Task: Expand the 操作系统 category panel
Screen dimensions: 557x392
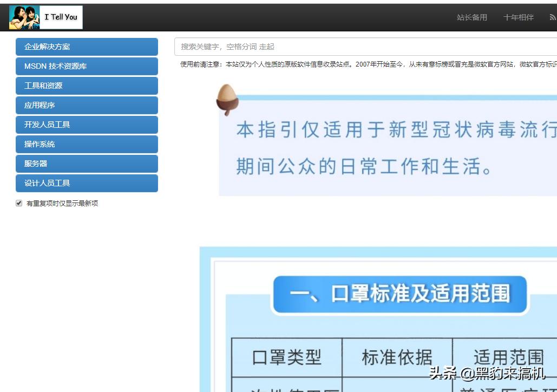Action: pos(87,144)
